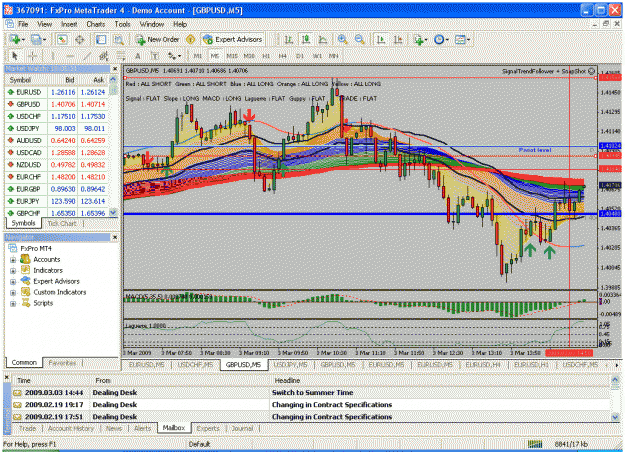The height and width of the screenshot is (452, 625).
Task: Open the Journal terminal tab
Action: [x=242, y=428]
